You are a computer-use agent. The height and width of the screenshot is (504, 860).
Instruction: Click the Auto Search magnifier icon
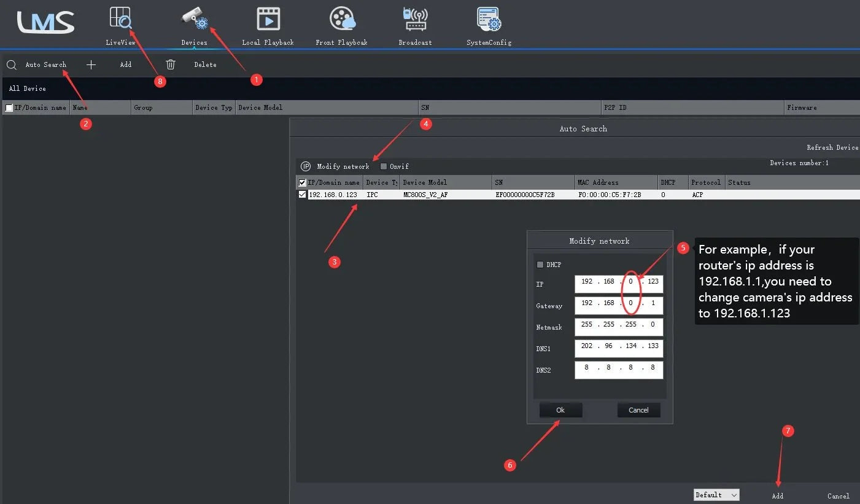coord(12,64)
